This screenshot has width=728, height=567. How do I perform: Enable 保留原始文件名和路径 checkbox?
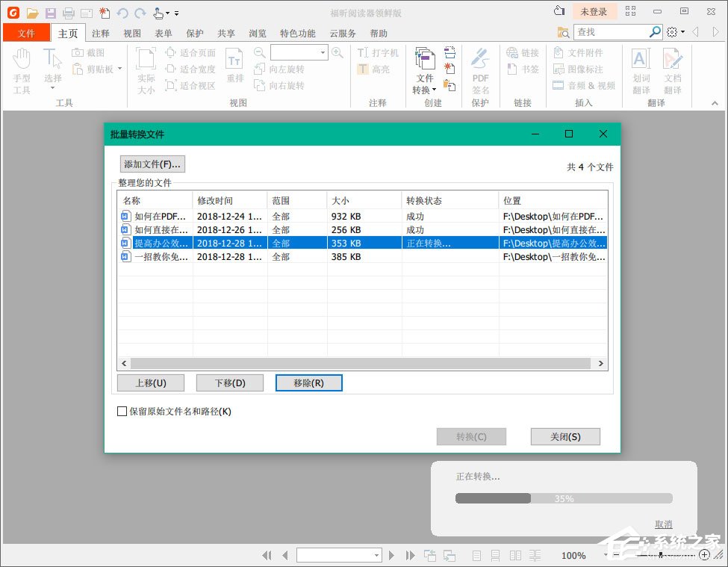coord(122,411)
